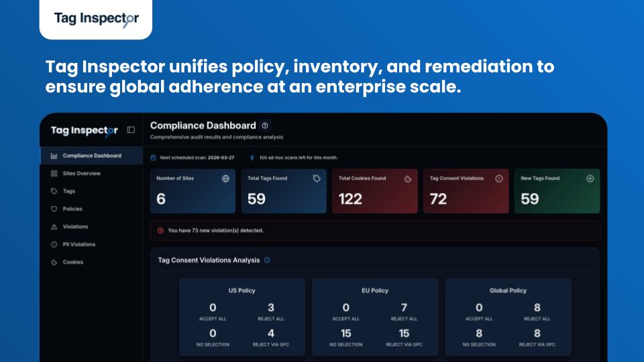Click the lightning bolt ad-hoc scans icon
The image size is (644, 362).
[252, 158]
